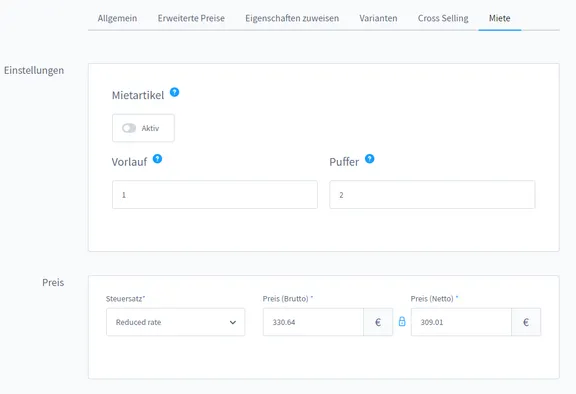The width and height of the screenshot is (576, 394).
Task: Open the Varianten tab
Action: [378, 18]
